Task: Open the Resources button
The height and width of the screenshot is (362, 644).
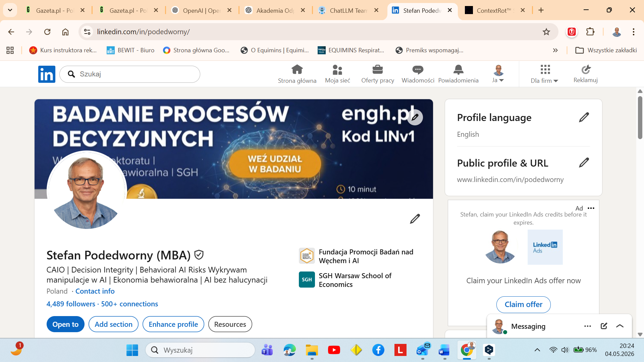Action: [230, 324]
